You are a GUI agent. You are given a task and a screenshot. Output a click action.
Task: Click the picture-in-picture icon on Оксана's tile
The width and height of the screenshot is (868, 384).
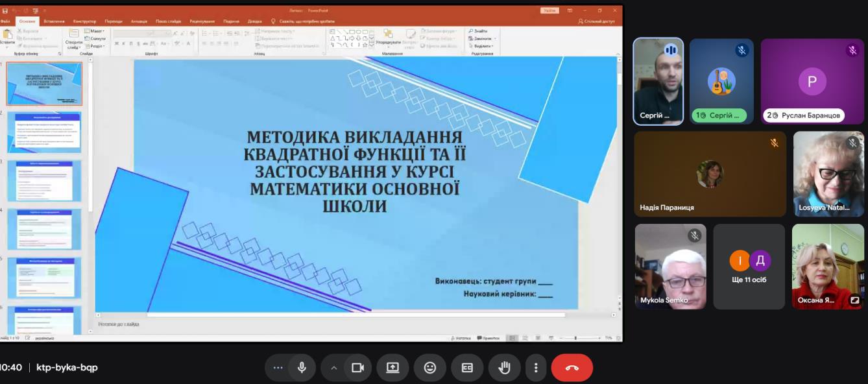click(854, 300)
